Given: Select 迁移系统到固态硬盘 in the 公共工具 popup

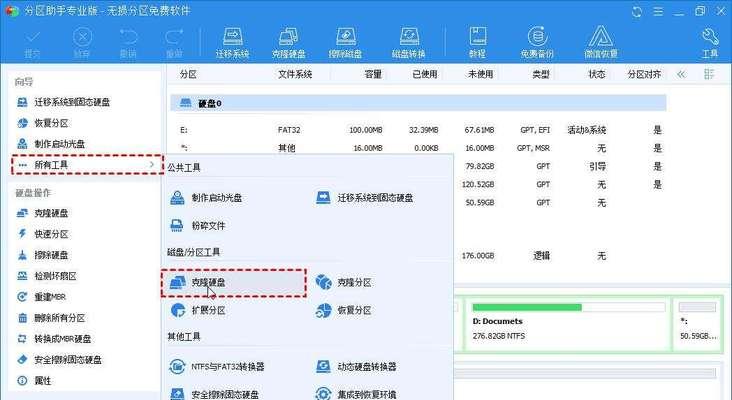Looking at the screenshot, I should pyautogui.click(x=364, y=198).
